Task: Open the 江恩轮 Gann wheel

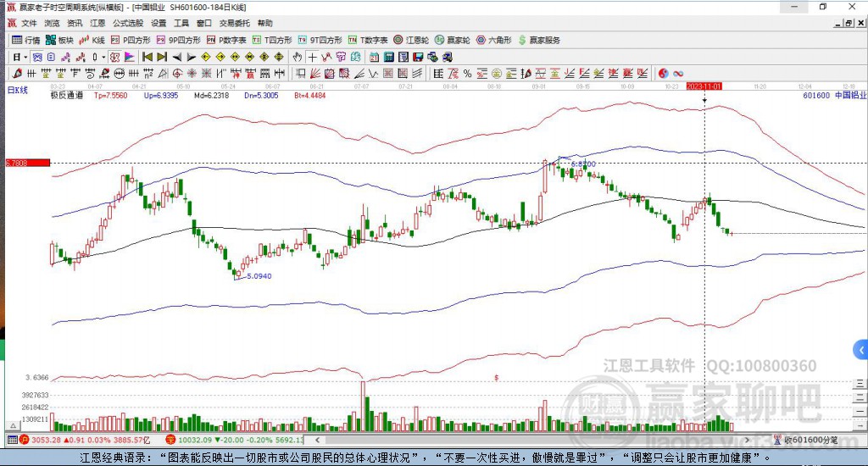Action: 411,40
